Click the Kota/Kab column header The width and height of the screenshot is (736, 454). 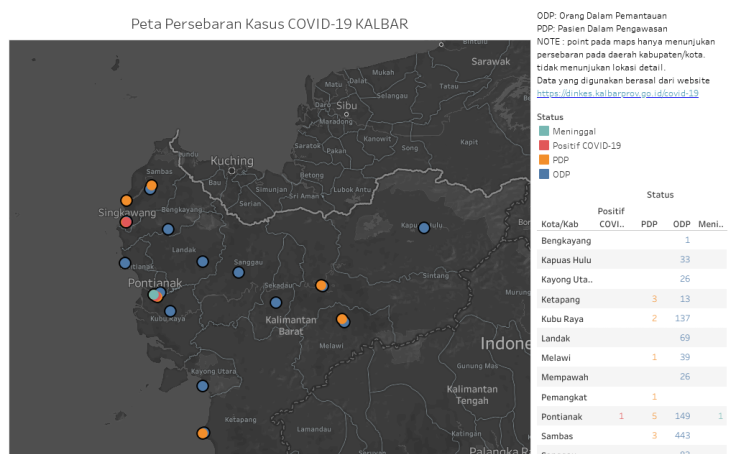click(559, 223)
